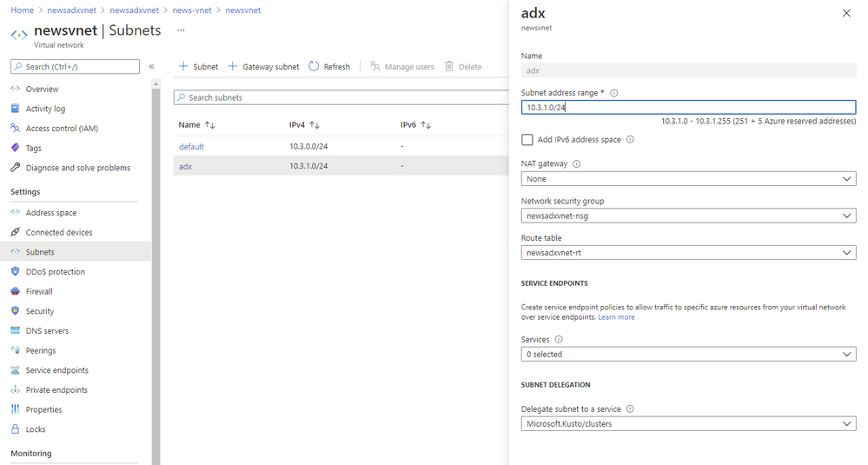868x465 pixels.
Task: Close the adx subnet panel
Action: (846, 13)
